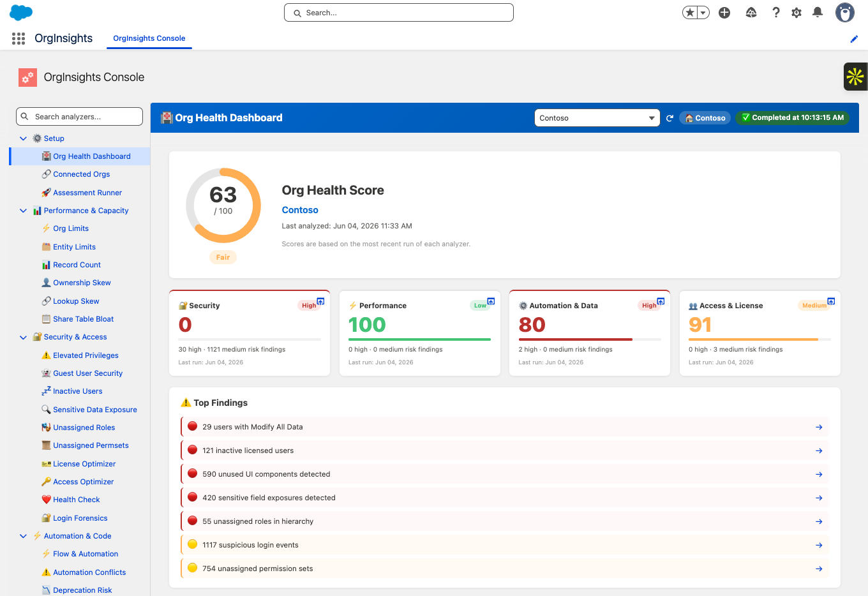The height and width of the screenshot is (596, 868).
Task: Collapse the Performance & Capacity section chevron
Action: 24,211
